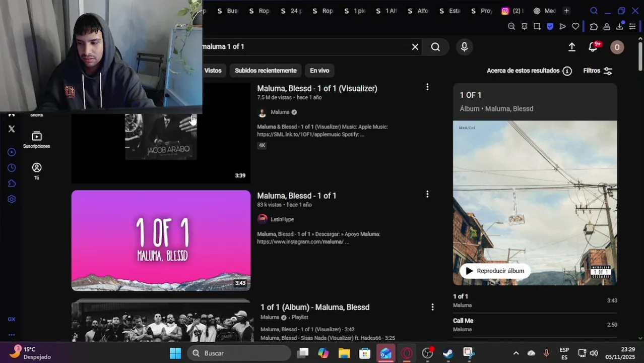This screenshot has width=644, height=363.
Task: Open the 1 of 1 (Album) playlist title
Action: (x=315, y=307)
